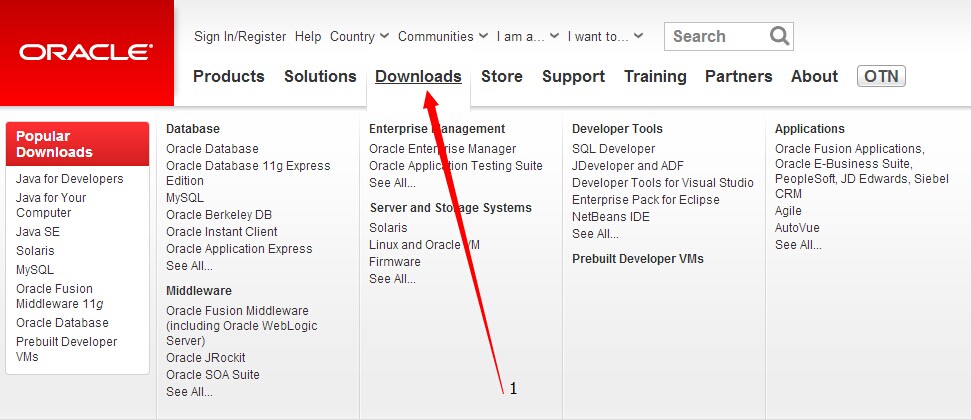
Task: Open Oracle Application Express link
Action: (x=239, y=249)
